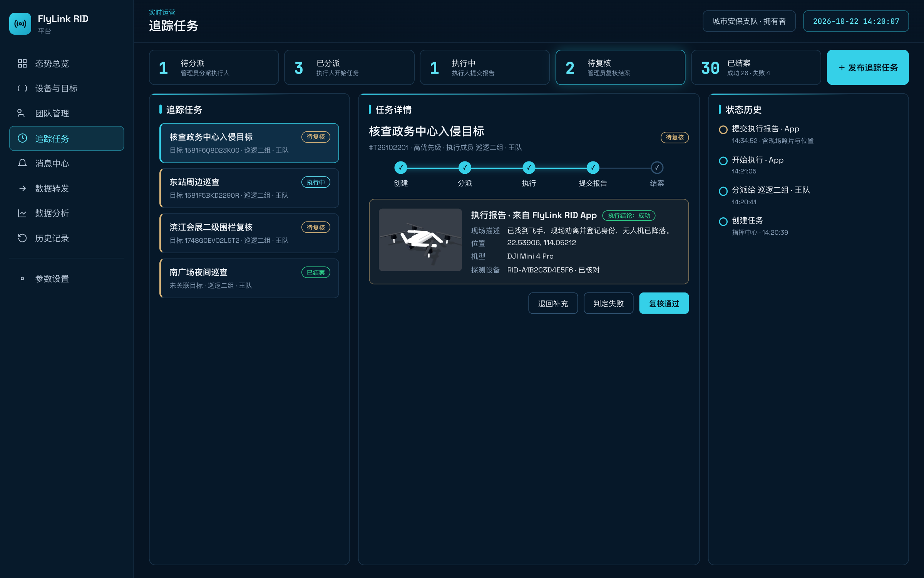Approve with 复核通过 button
The width and height of the screenshot is (924, 578).
point(664,303)
